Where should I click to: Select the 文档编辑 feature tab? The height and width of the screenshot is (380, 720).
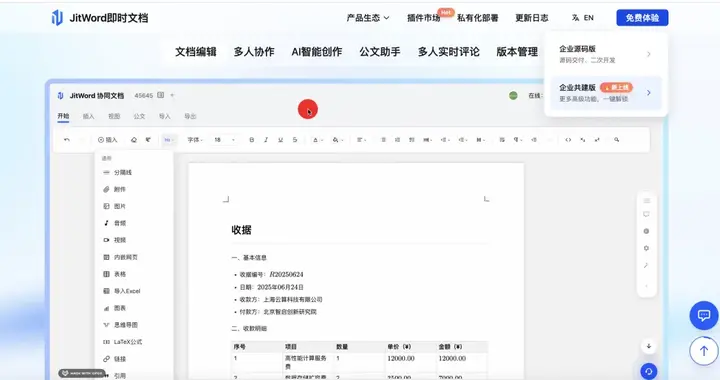click(x=196, y=52)
